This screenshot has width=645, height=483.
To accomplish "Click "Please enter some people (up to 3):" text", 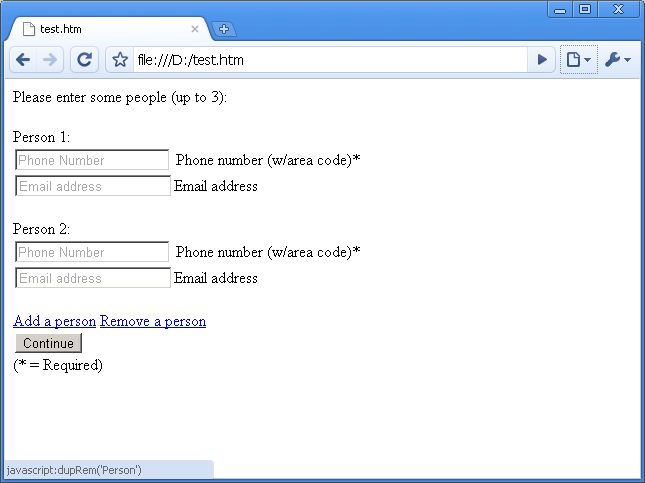I will click(120, 98).
